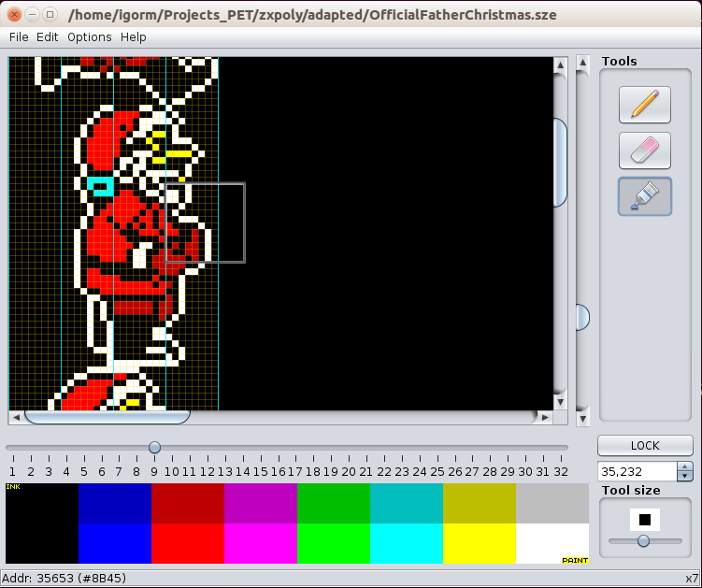Click the memory scrollbar down arrow

pyautogui.click(x=582, y=419)
